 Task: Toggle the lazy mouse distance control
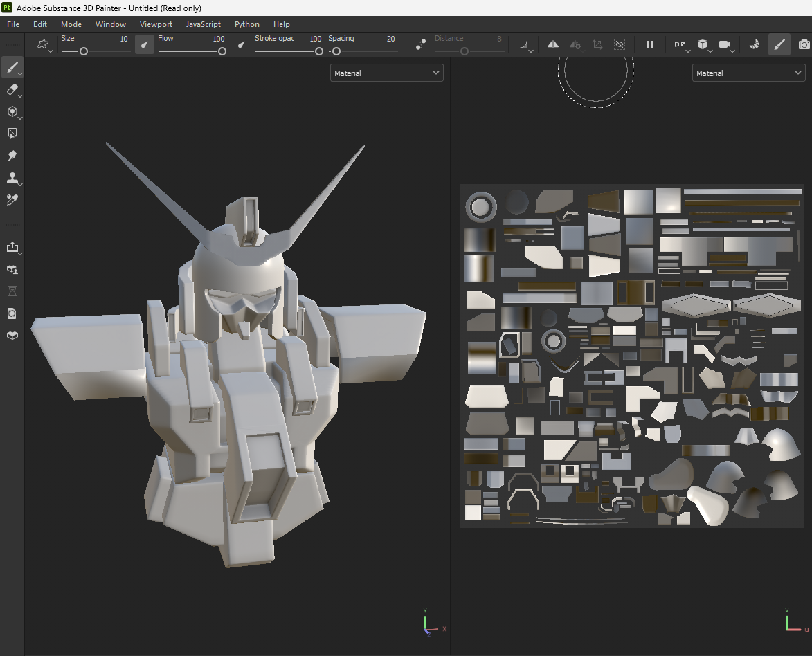pyautogui.click(x=421, y=43)
